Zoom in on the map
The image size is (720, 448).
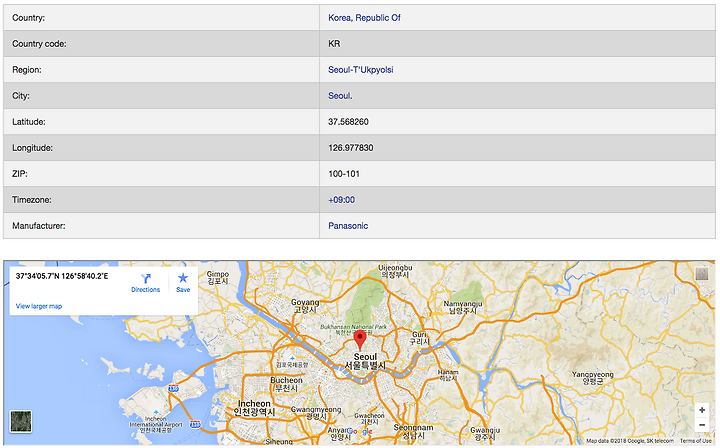[702, 410]
